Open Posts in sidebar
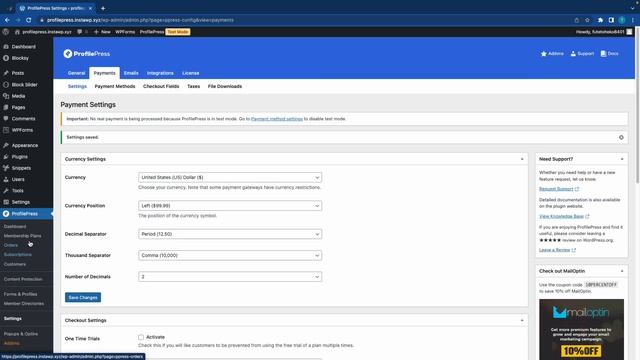 pyautogui.click(x=18, y=73)
